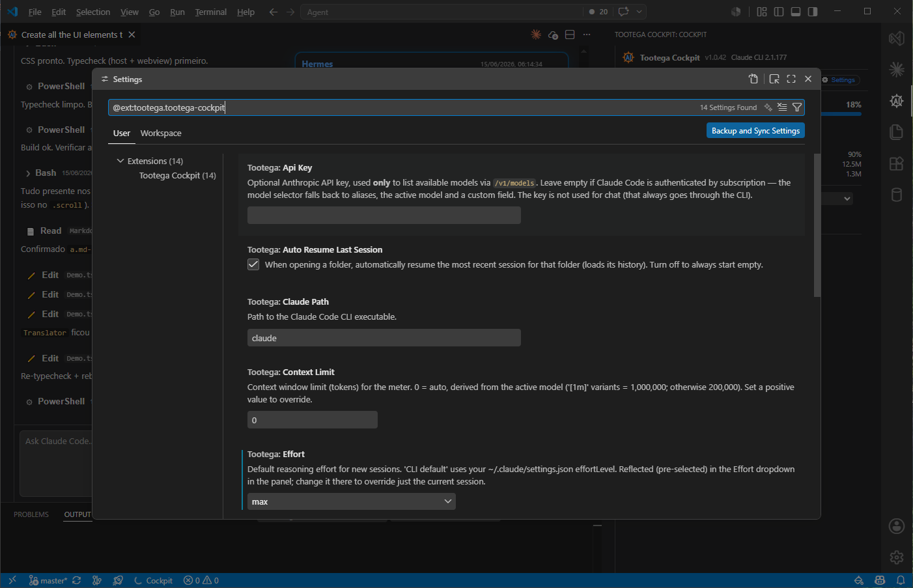The width and height of the screenshot is (913, 588).
Task: Open the Effort dropdown showing max
Action: pos(352,501)
